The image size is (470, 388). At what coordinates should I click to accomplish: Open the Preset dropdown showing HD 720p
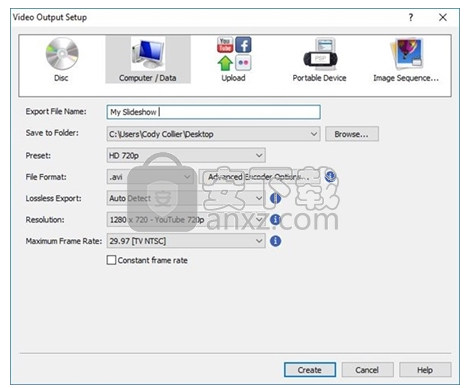coord(186,155)
